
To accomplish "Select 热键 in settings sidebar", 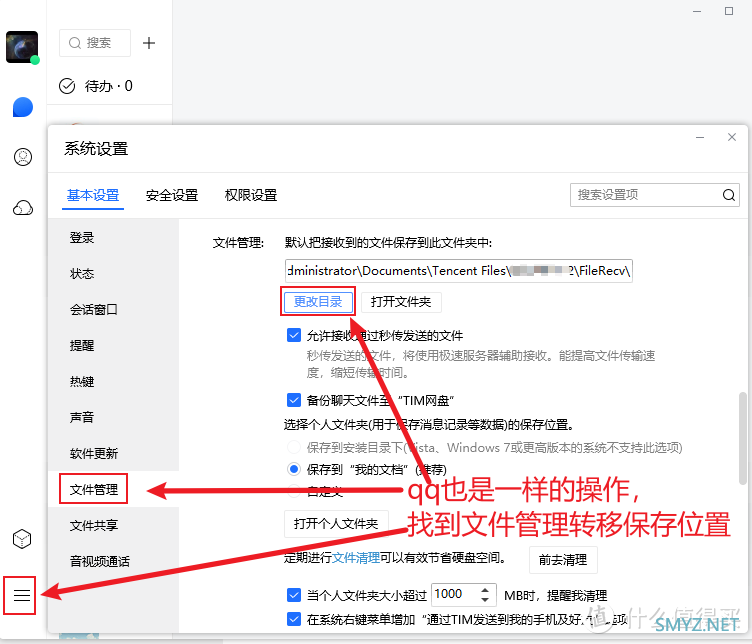I will (x=82, y=382).
